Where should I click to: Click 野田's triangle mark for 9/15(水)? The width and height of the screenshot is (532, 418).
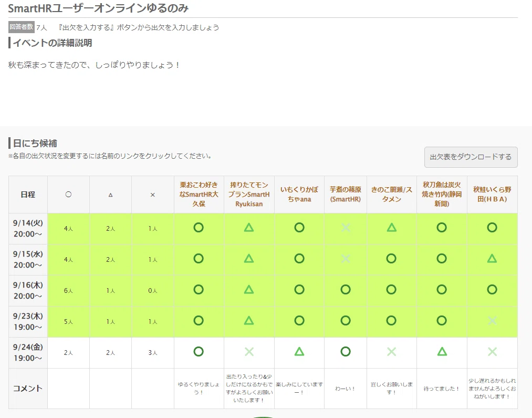click(492, 259)
